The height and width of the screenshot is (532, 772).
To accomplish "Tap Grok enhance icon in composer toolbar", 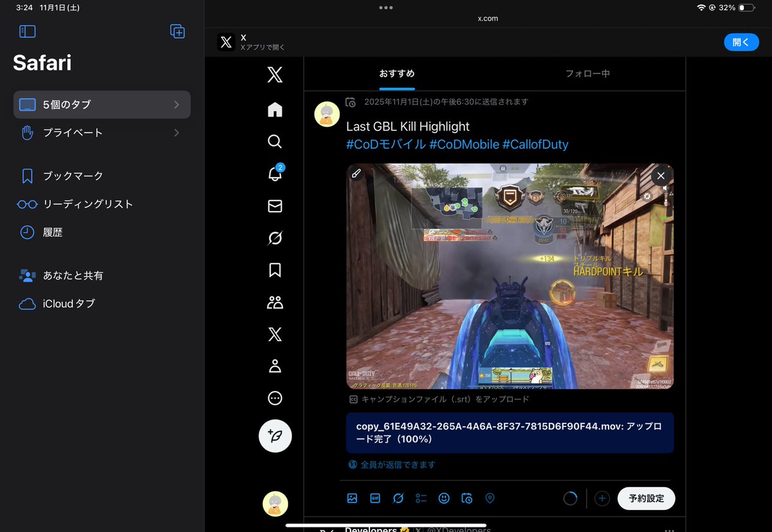I will [398, 498].
